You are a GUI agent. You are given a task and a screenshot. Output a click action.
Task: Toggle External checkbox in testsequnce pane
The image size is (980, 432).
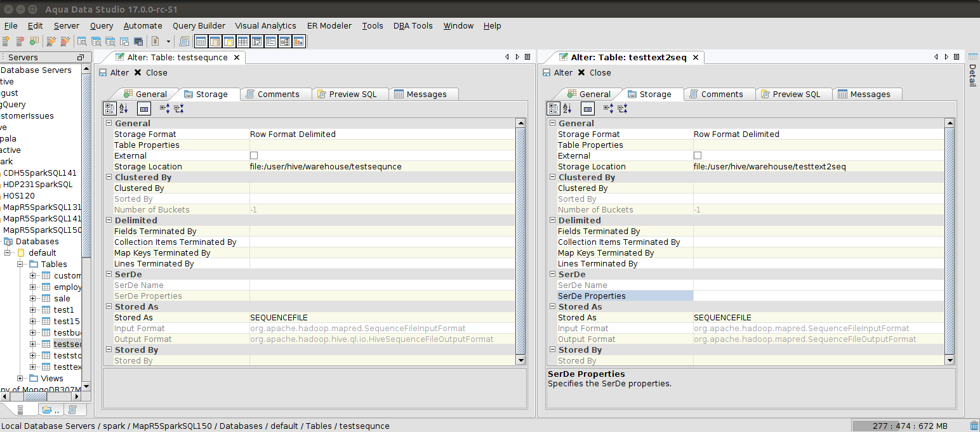point(254,155)
